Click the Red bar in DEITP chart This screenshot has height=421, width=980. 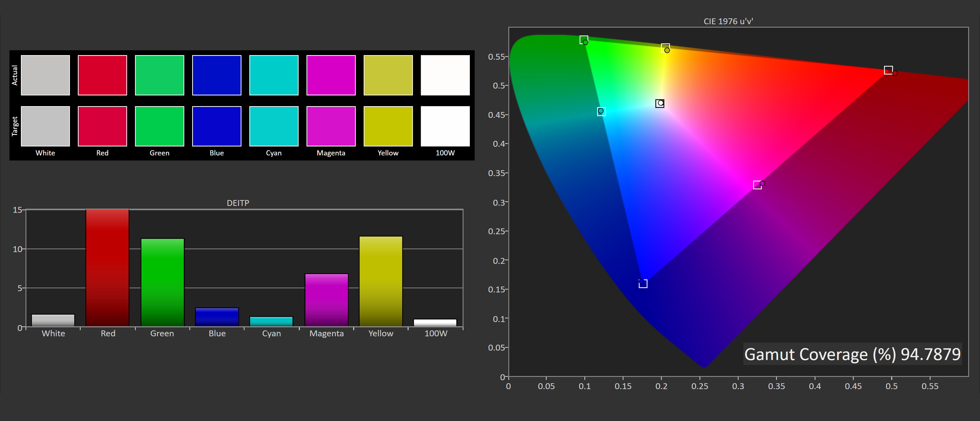pos(107,268)
